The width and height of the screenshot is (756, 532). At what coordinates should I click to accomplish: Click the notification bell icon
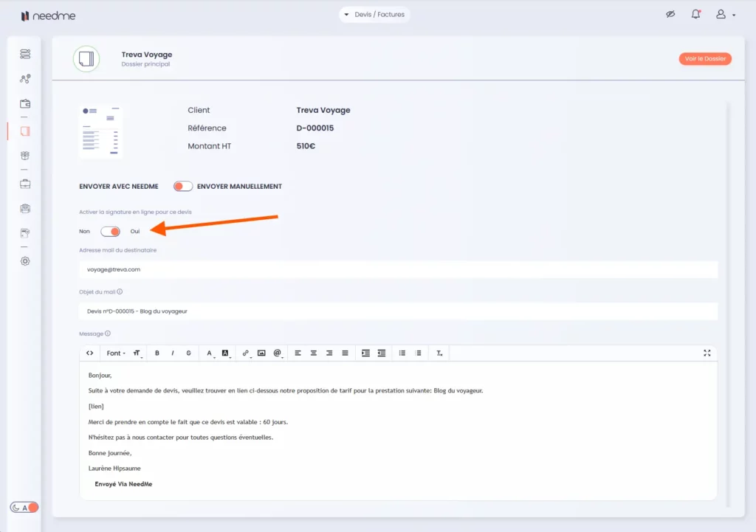click(x=695, y=15)
